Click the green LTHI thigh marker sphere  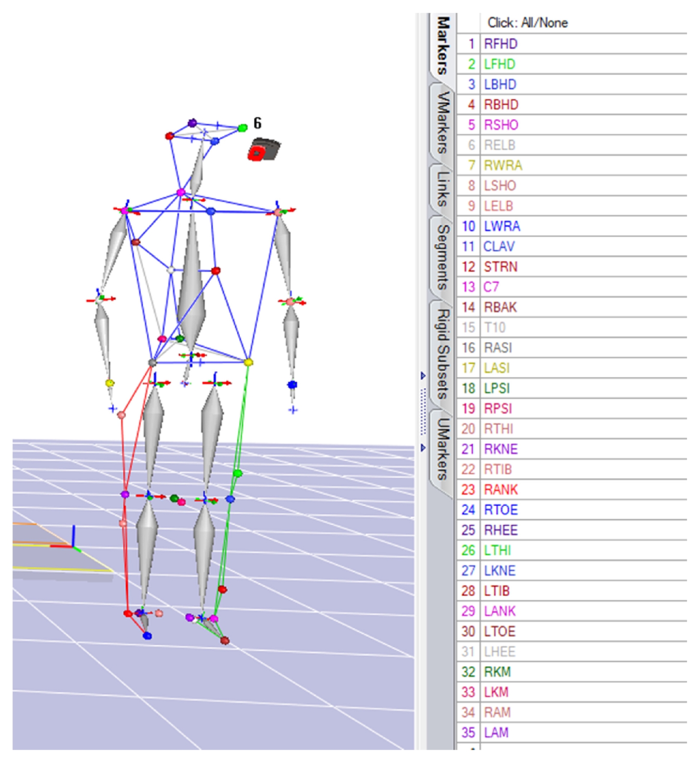[237, 473]
